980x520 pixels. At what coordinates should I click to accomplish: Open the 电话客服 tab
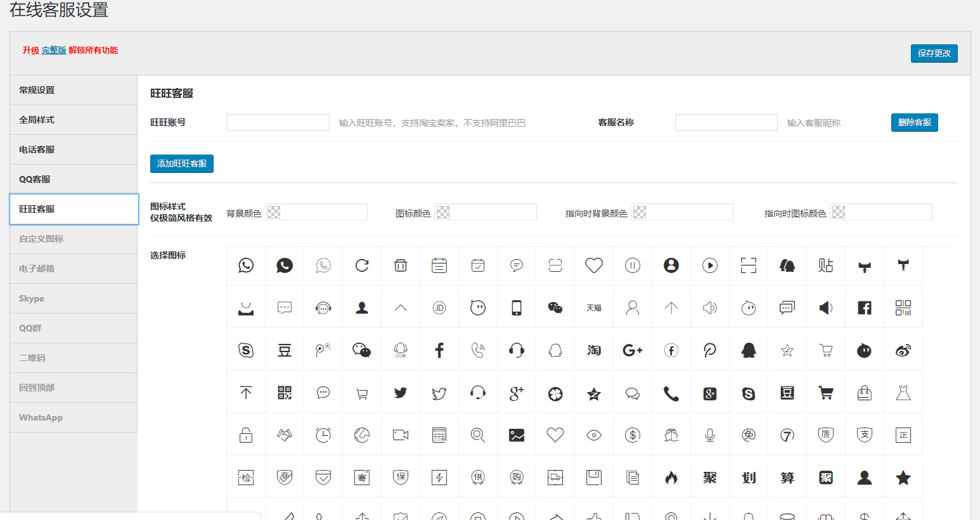click(74, 149)
